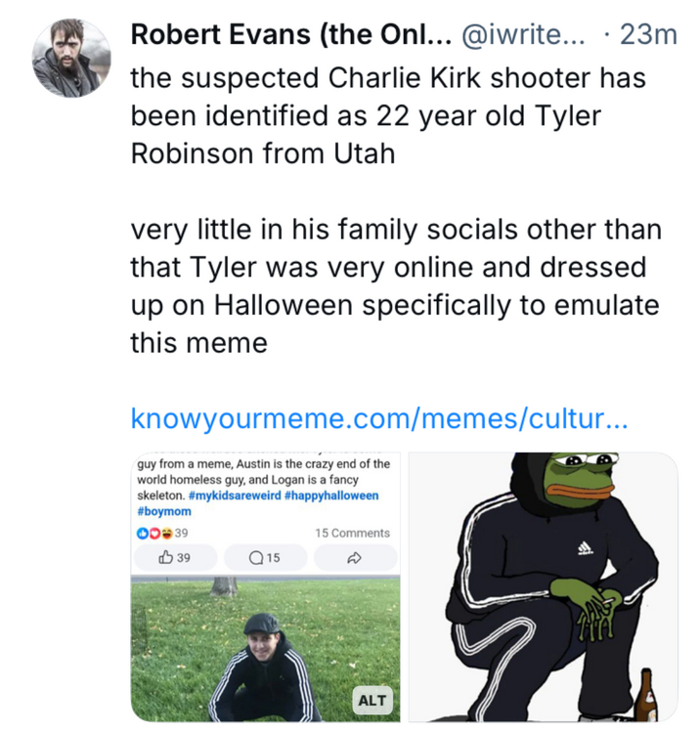Click the #mykidsareweird hashtag
The width and height of the screenshot is (700, 733).
pos(234,496)
